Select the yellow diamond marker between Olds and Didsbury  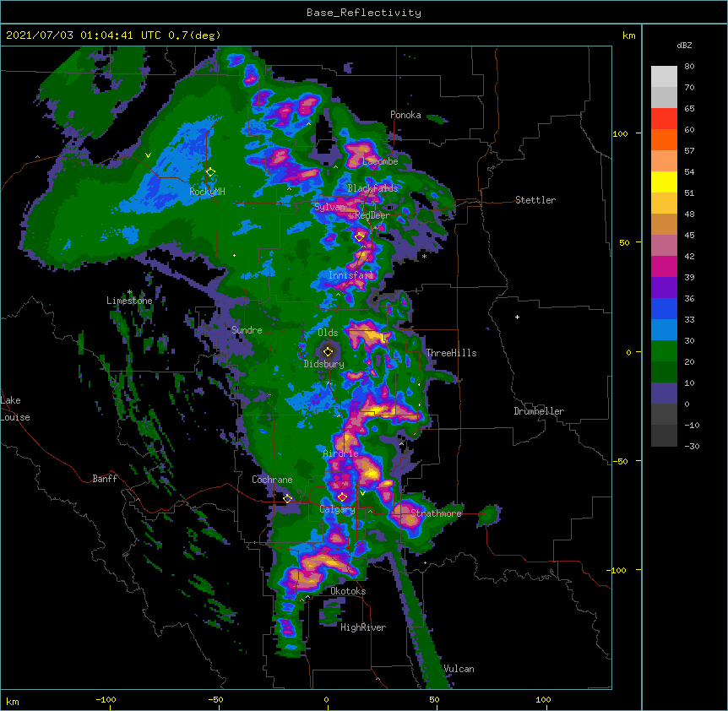coord(328,351)
